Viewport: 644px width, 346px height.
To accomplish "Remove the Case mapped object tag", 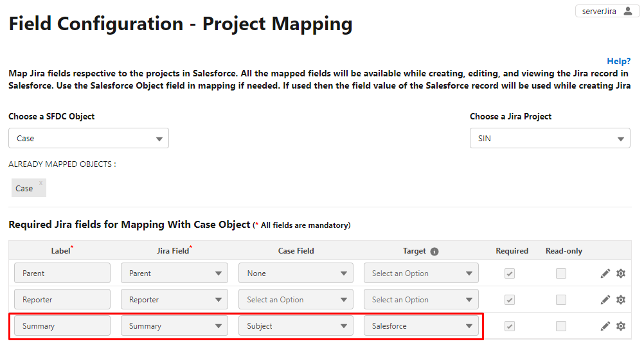I will (40, 183).
